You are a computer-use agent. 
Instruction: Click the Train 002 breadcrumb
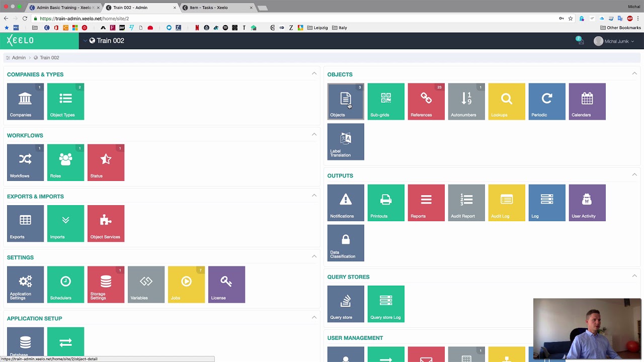49,58
